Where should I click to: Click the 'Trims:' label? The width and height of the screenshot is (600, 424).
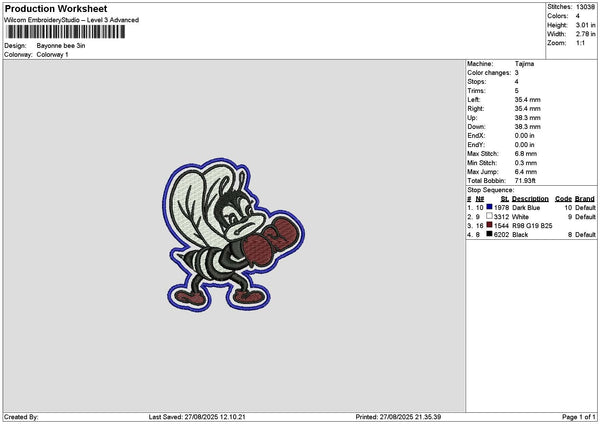[x=476, y=91]
